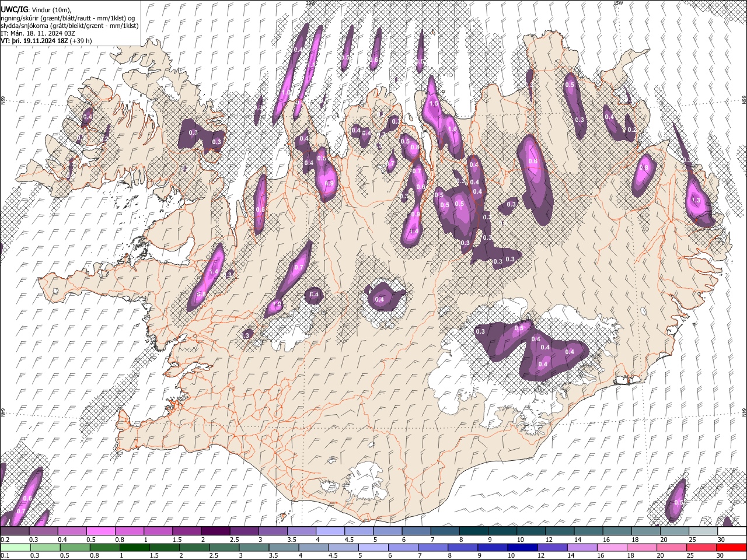Click the white 30 swatch in the top legend row

click(732, 531)
